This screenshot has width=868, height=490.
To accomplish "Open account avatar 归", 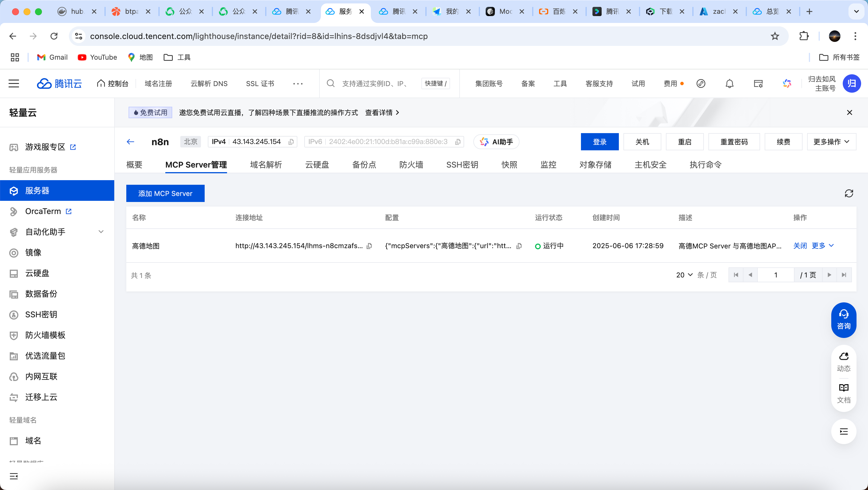I will 851,83.
